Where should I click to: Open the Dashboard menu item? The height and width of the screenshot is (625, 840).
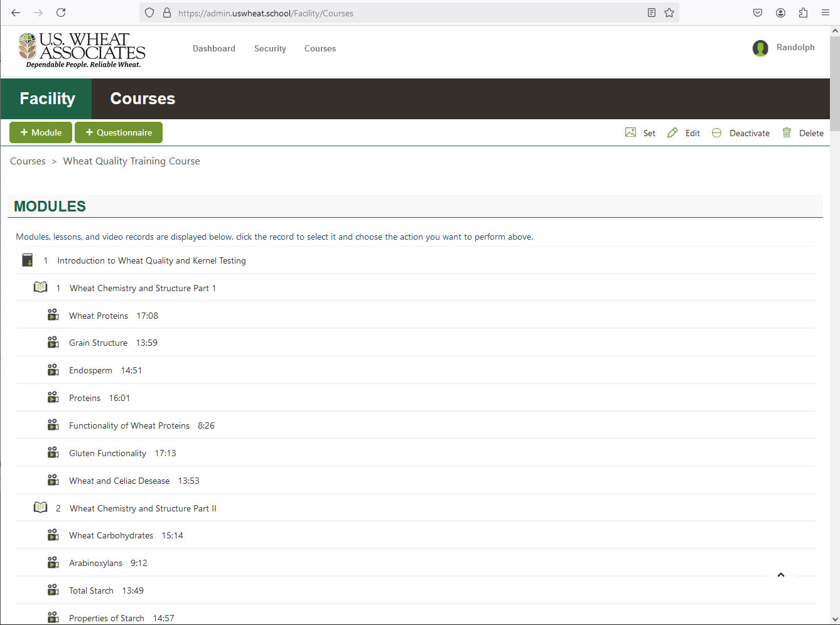pyautogui.click(x=214, y=48)
